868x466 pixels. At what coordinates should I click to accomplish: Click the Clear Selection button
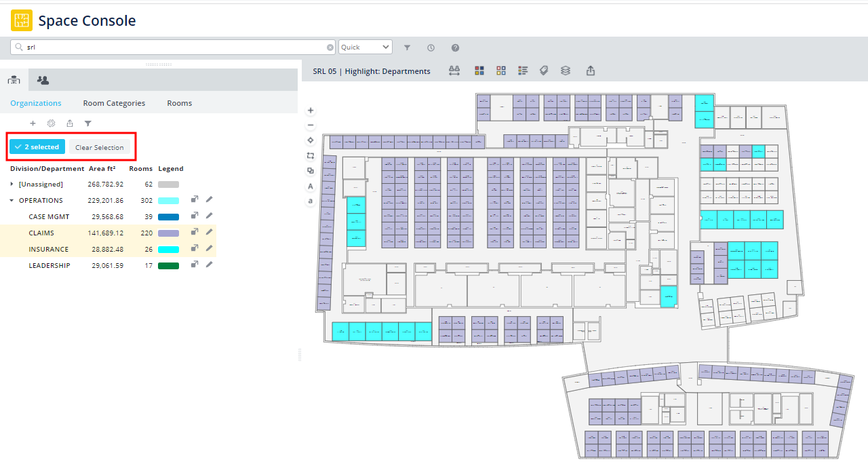pyautogui.click(x=100, y=147)
